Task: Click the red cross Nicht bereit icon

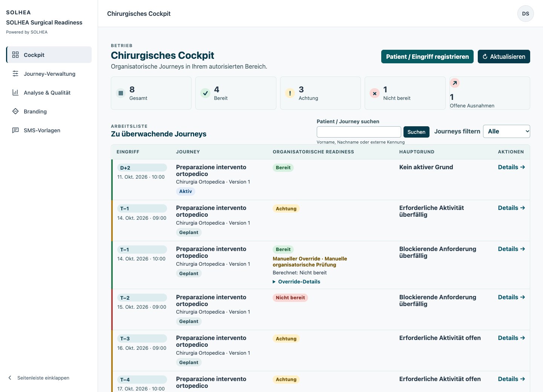Action: pos(374,93)
